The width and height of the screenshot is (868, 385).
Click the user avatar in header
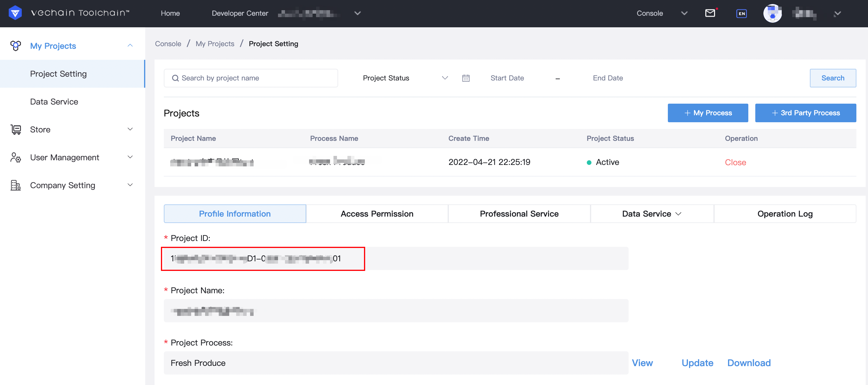point(772,13)
